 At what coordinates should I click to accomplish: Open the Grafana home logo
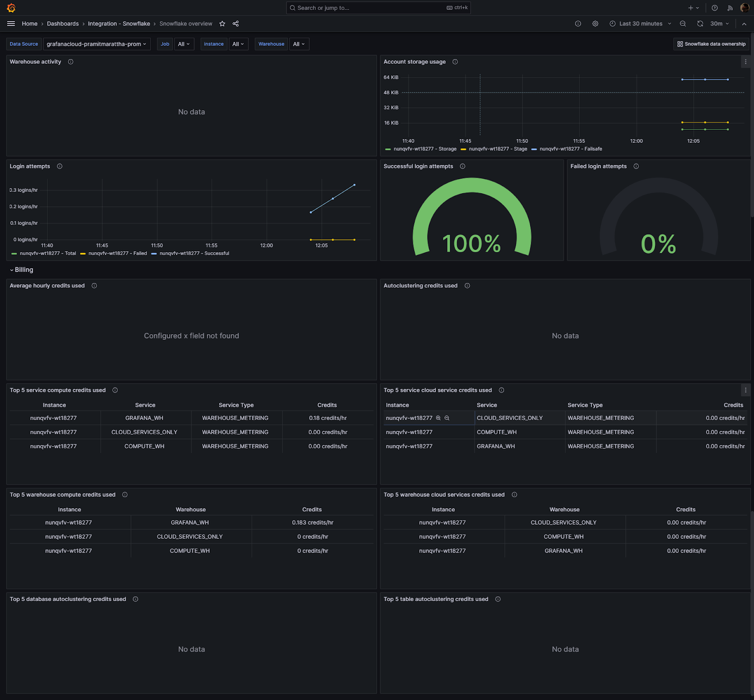[10, 8]
